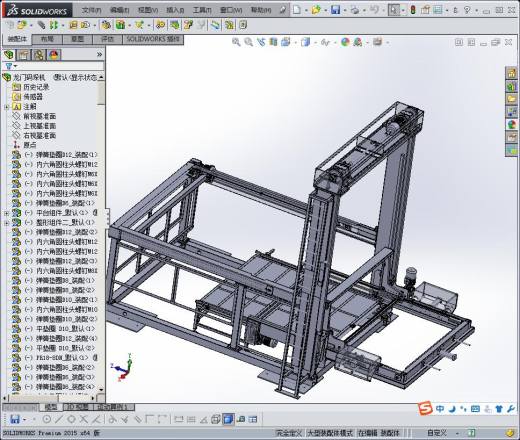Click the New document icon
The height and width of the screenshot is (440, 520).
point(296,10)
